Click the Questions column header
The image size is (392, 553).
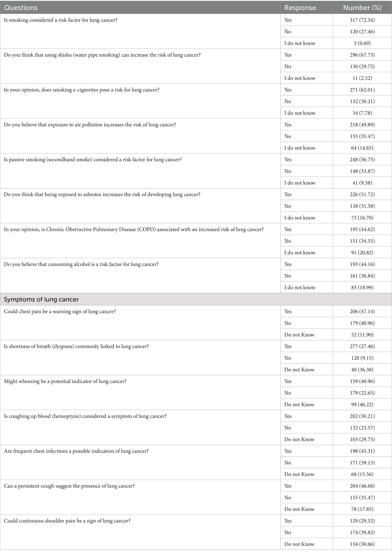(21, 8)
